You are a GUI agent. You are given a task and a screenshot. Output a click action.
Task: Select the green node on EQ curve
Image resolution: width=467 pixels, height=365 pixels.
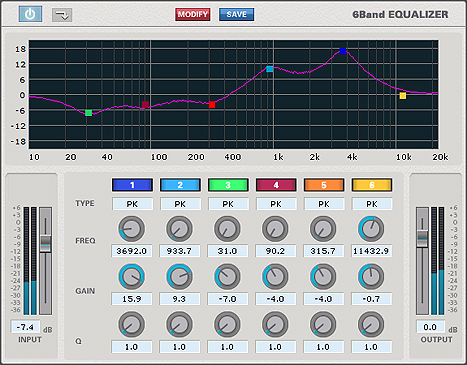88,113
